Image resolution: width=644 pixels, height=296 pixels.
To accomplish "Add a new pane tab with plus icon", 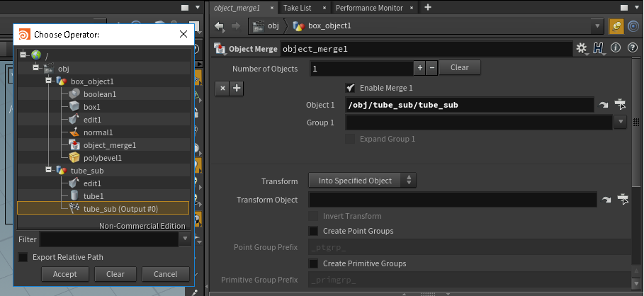I will (x=427, y=7).
